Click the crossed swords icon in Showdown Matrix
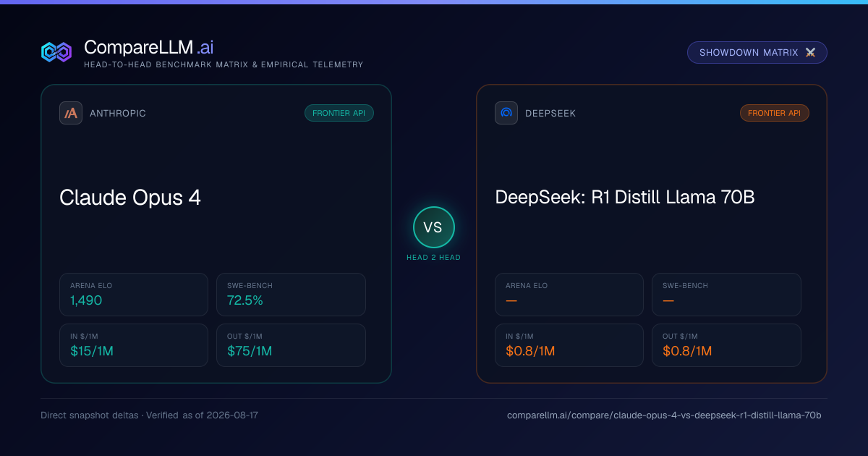 (810, 53)
